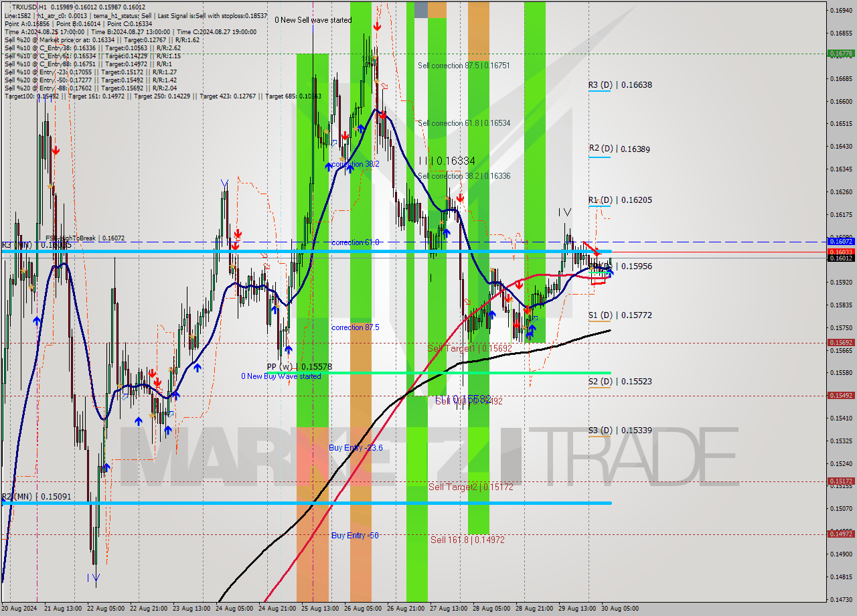Click 'Sell %20 @ Entry -88: 0.17602' line
Viewport: 857px width, 616px height.
tap(91, 88)
